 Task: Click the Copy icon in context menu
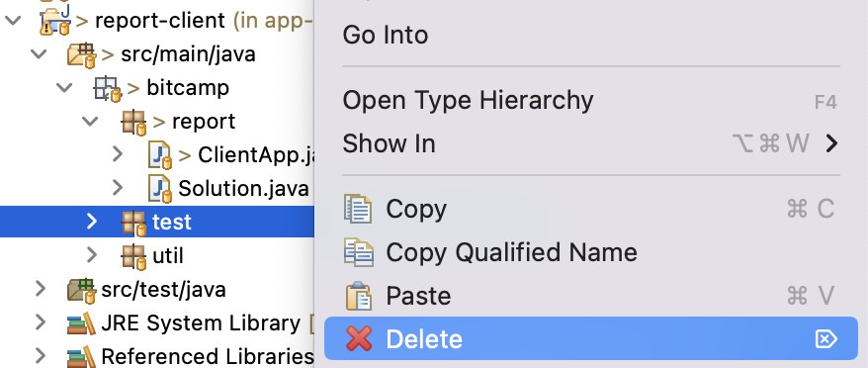[x=358, y=209]
